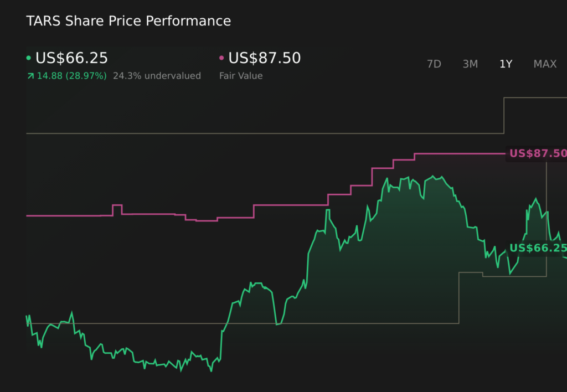Toggle the 1Y time range selection
567x392 pixels.
[506, 64]
